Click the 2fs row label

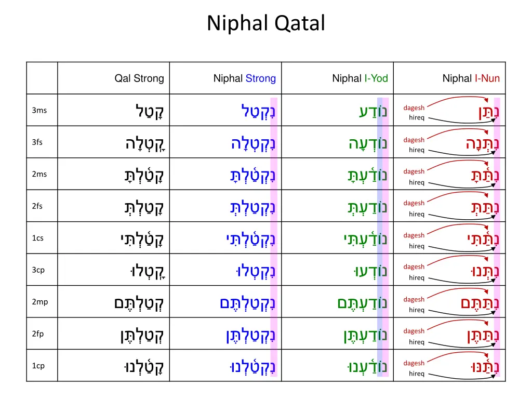pos(37,206)
